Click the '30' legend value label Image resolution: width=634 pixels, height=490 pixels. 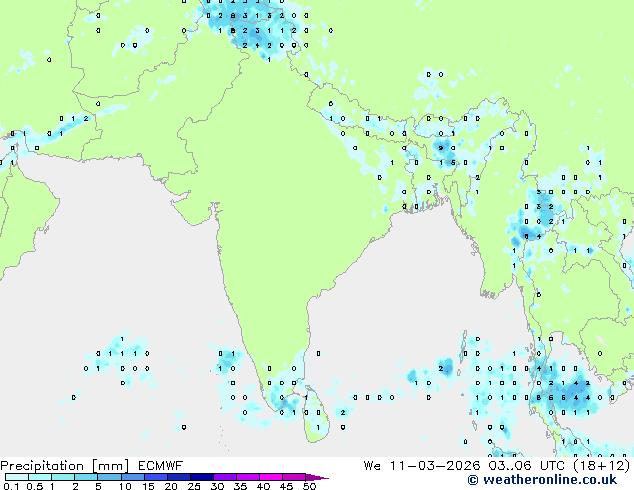(x=217, y=486)
